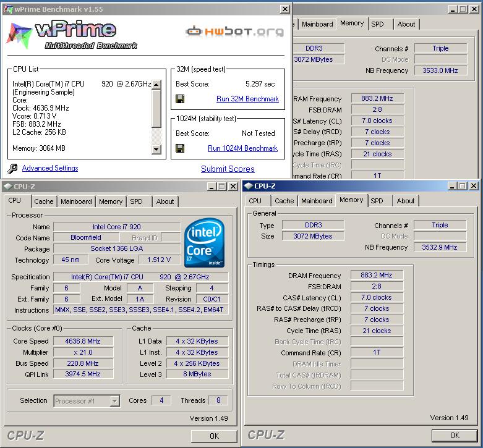Minimize the left CPU-Z window
The height and width of the screenshot is (448, 483).
(x=212, y=187)
